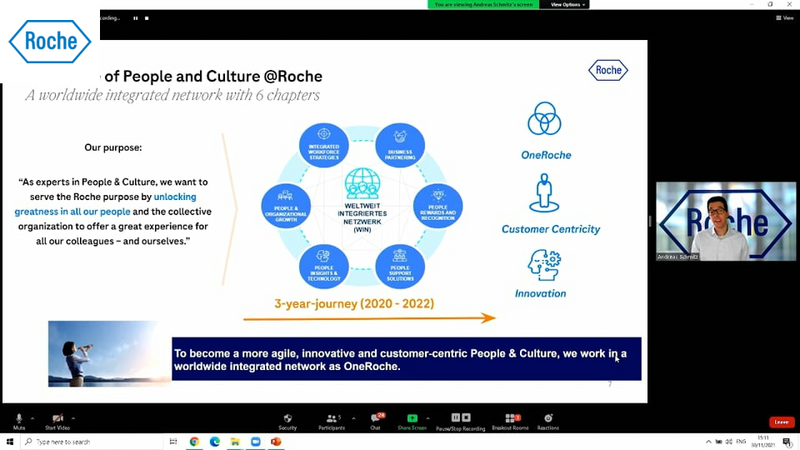Click 'unlocking greatness in all our people' text
This screenshot has width=800, height=450.
pos(106,204)
